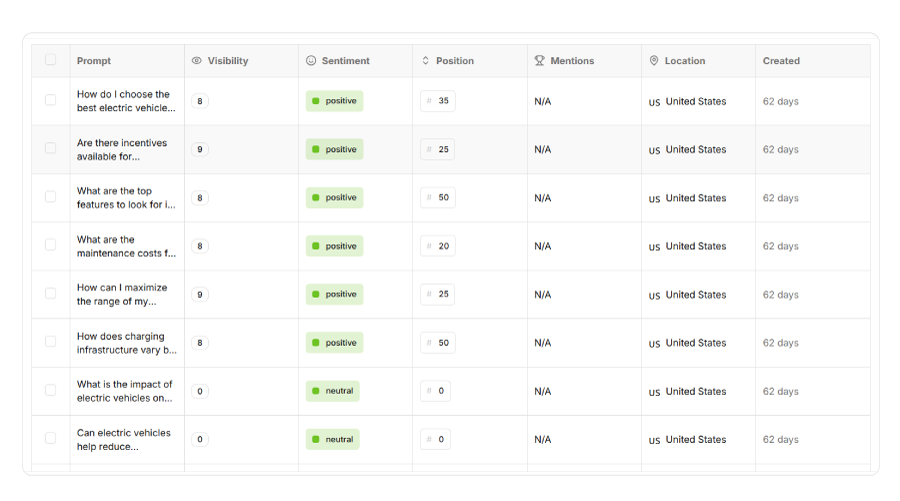Click the hash icon next to position 35
The width and height of the screenshot is (900, 501).
click(429, 101)
